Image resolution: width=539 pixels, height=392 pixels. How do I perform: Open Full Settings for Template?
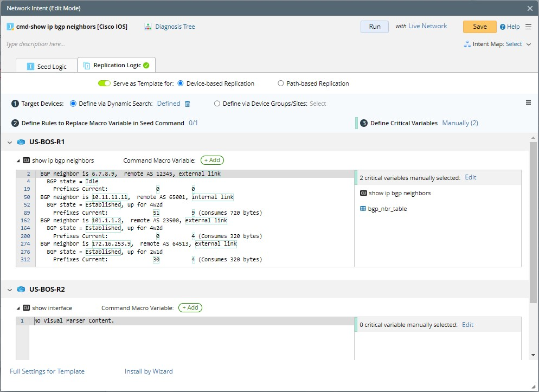(x=47, y=371)
